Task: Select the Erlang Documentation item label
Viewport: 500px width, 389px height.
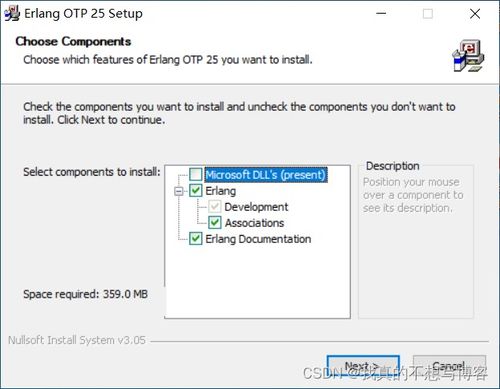Action: point(258,239)
